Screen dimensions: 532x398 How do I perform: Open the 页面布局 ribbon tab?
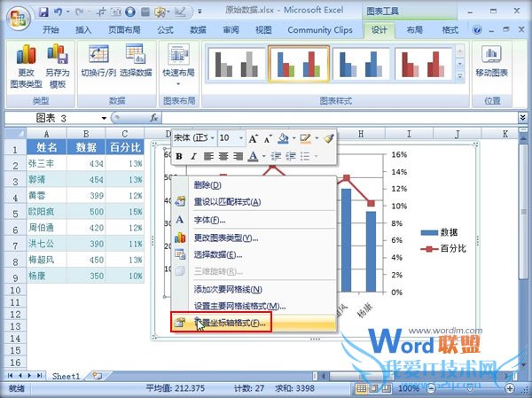point(124,30)
